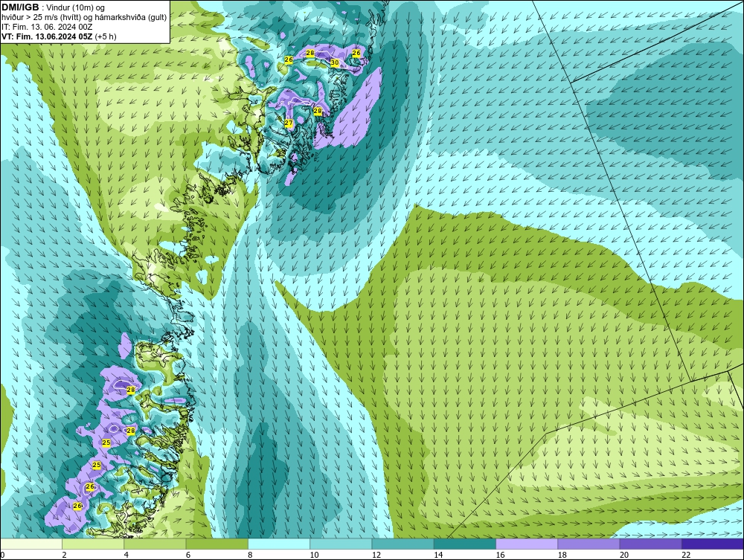Pick the 18–20 m/s purple scale band
Screen dimensions: 744x560
[x=589, y=544]
